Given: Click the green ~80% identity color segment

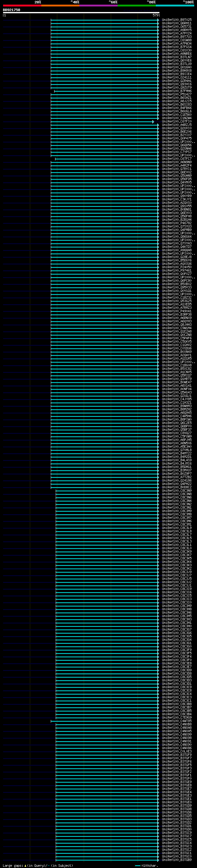Looking at the screenshot, I should (137, 6).
